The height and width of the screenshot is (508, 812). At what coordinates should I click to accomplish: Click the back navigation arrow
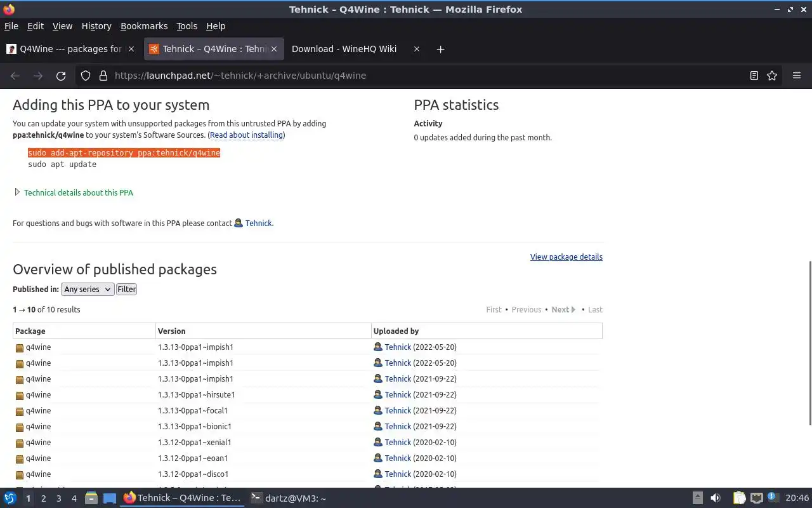point(15,76)
